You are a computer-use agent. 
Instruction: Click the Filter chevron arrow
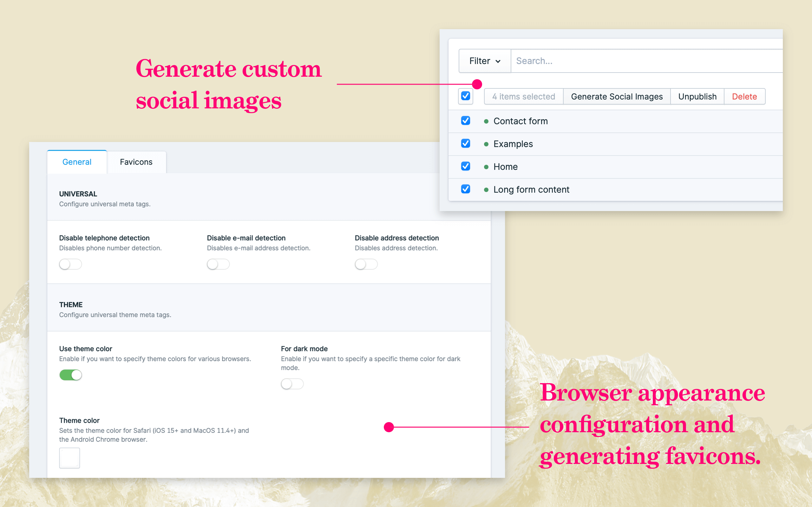(498, 61)
